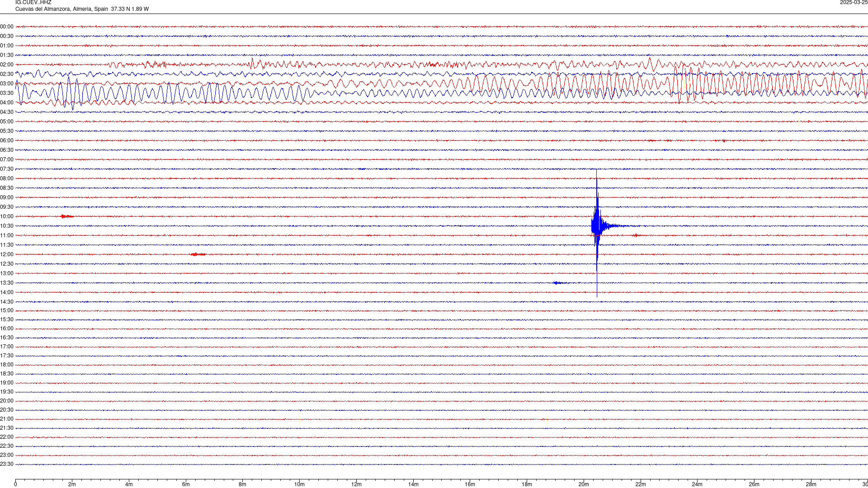Click the 24m tick on time axis
This screenshot has width=868, height=488.
(697, 484)
